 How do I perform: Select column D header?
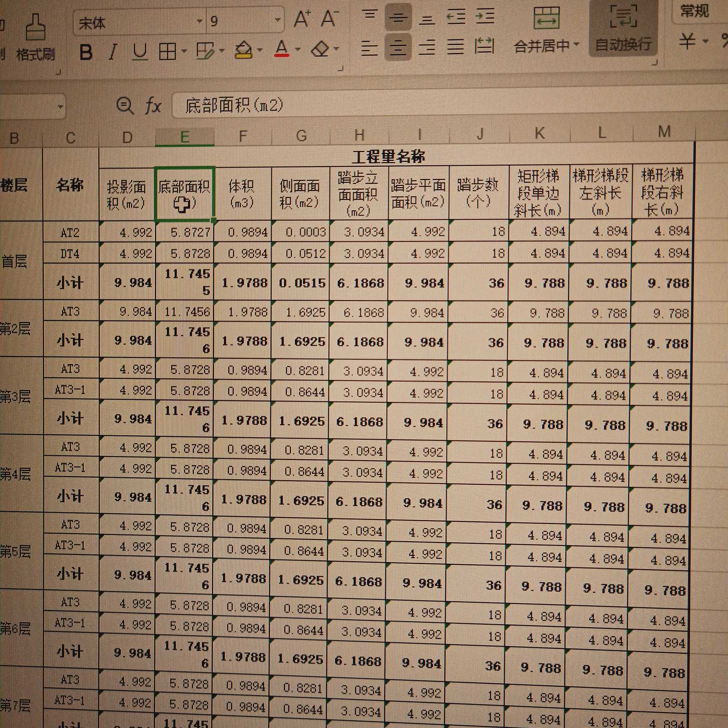pos(127,138)
